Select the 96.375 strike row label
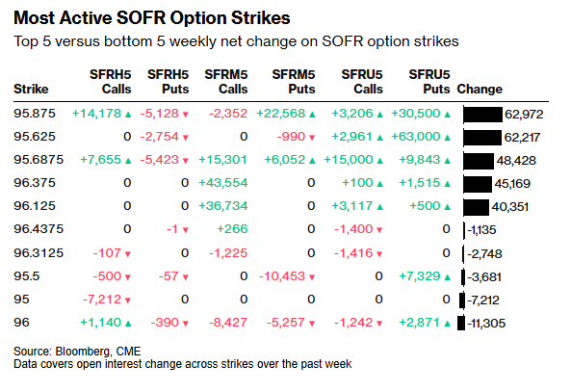 click(35, 183)
